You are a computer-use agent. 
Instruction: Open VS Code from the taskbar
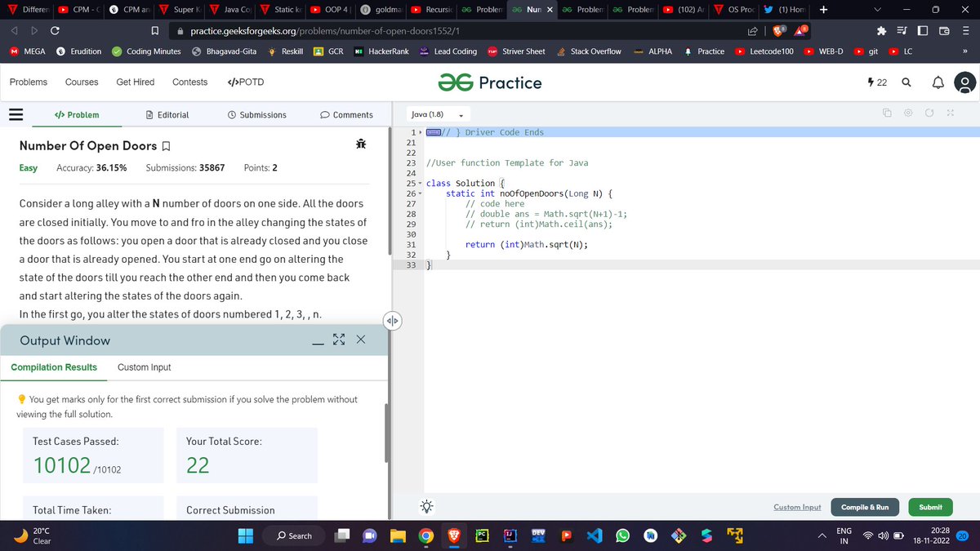click(594, 535)
